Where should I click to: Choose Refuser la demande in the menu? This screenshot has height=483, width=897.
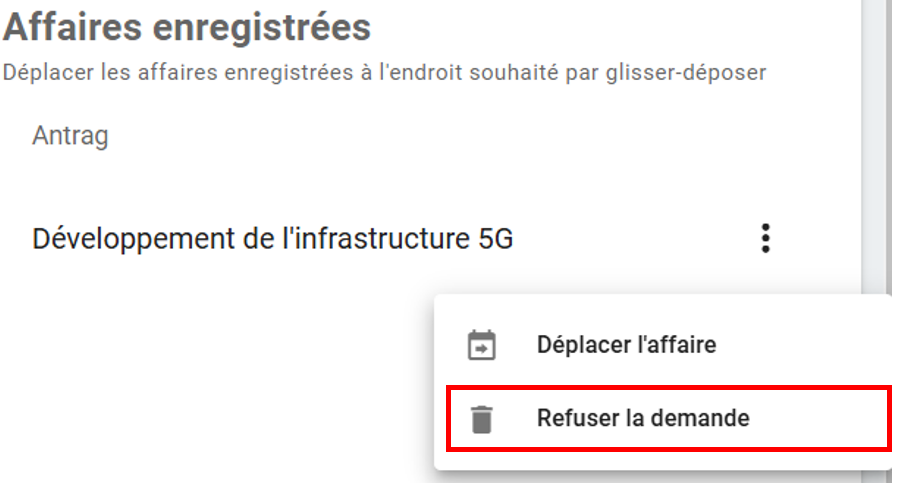(642, 418)
